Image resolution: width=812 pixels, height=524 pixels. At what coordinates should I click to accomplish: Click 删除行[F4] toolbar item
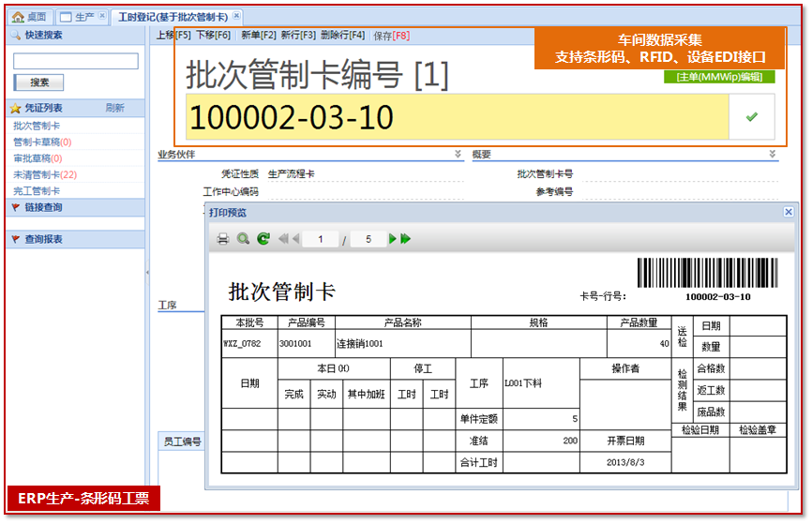pyautogui.click(x=342, y=36)
